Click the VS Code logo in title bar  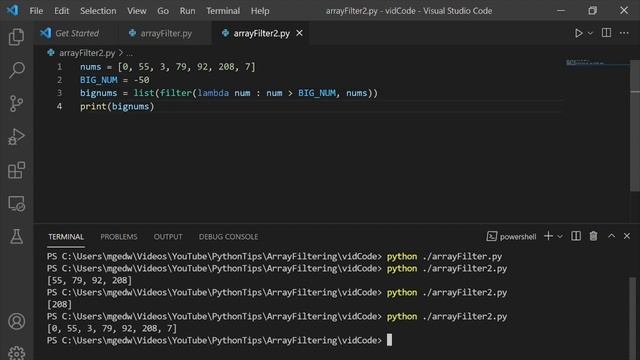(12, 10)
